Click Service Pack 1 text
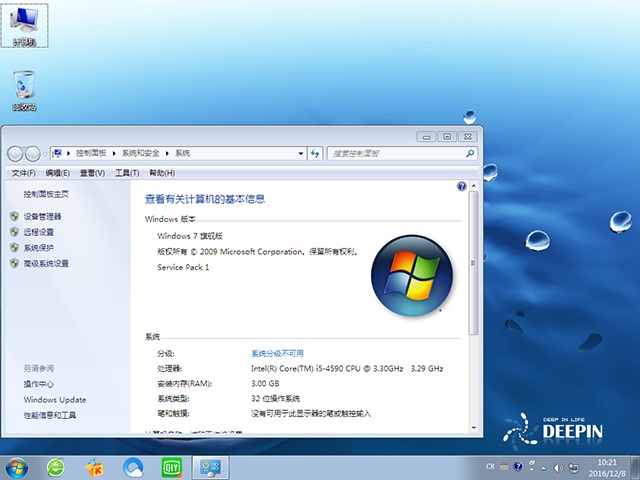 (183, 267)
